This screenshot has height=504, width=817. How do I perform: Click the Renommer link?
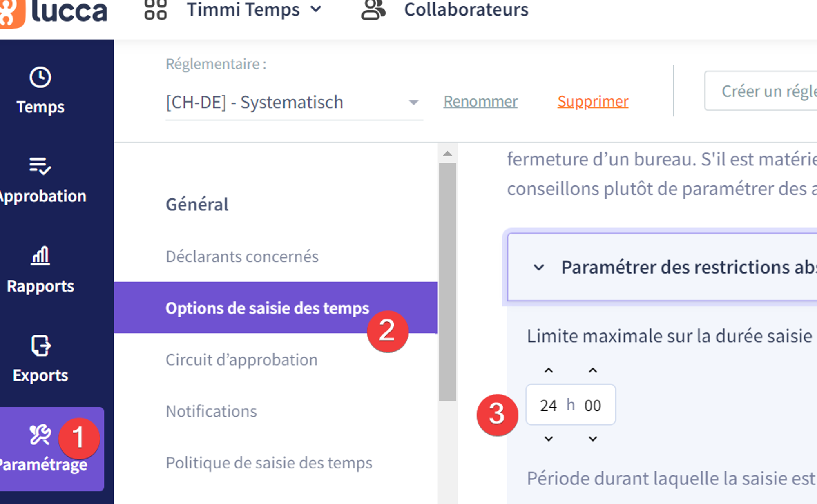point(480,101)
